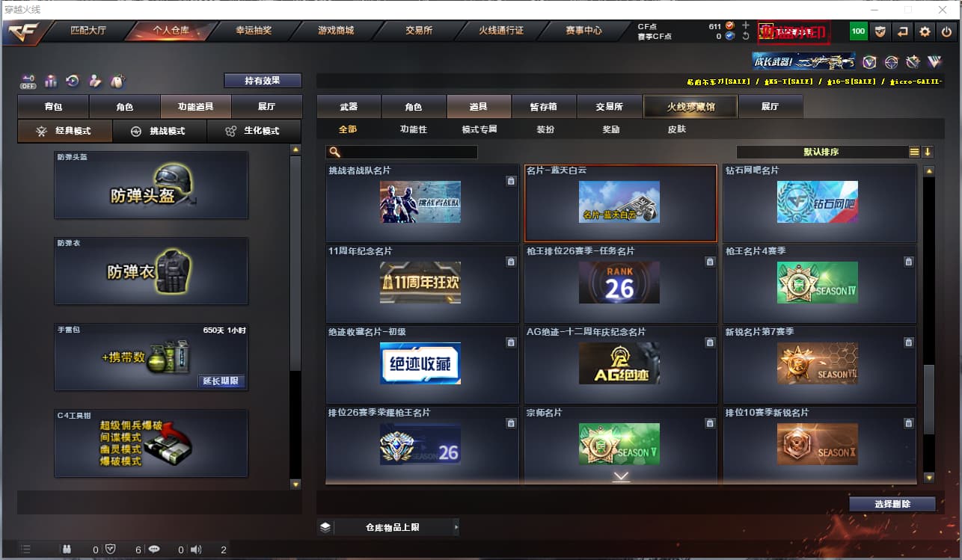Image resolution: width=962 pixels, height=560 pixels.
Task: Switch to 暂存箱 warehouse tab
Action: pyautogui.click(x=544, y=107)
